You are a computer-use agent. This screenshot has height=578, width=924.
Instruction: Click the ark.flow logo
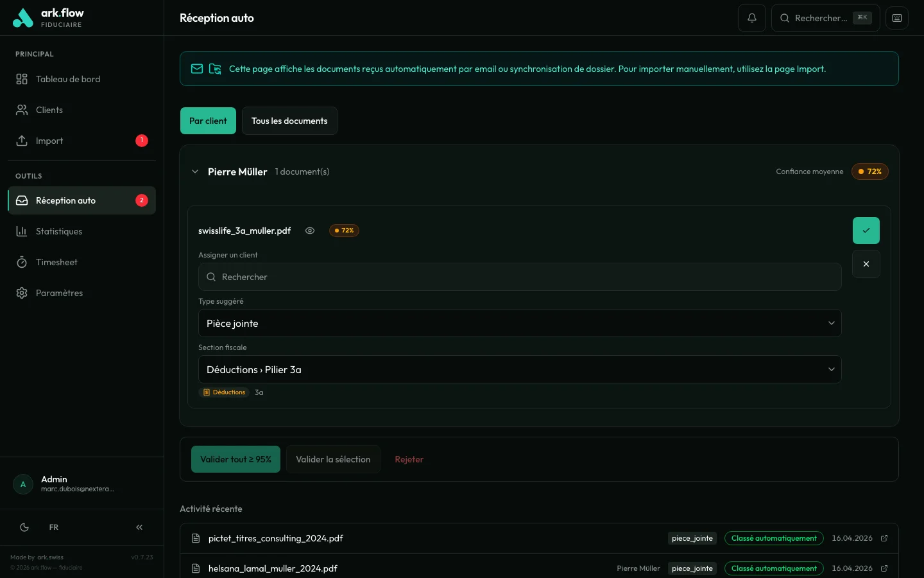pyautogui.click(x=48, y=18)
